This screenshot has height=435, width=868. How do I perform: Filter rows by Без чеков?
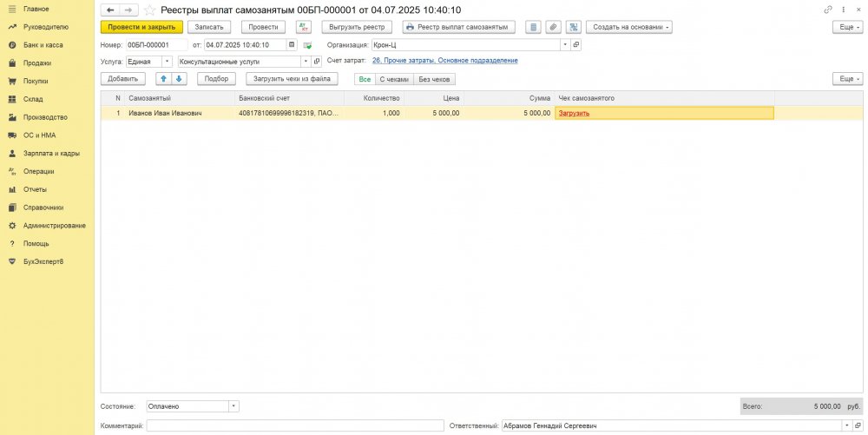click(x=435, y=79)
